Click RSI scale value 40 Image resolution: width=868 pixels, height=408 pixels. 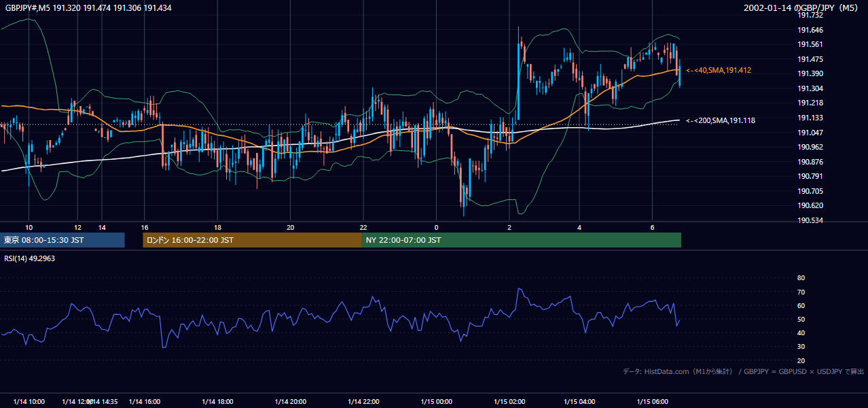tap(801, 333)
